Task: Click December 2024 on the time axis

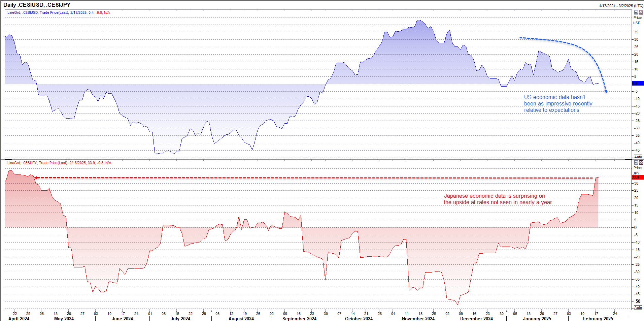Action: (x=476, y=319)
